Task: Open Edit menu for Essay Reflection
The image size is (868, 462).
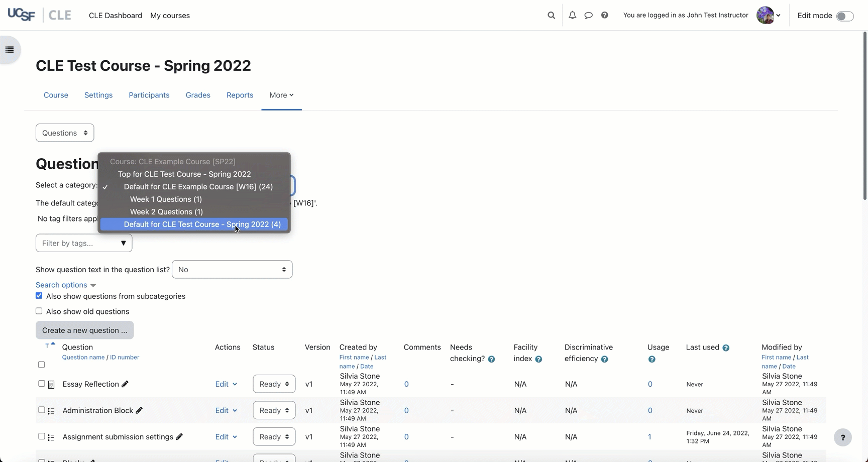Action: pyautogui.click(x=226, y=384)
